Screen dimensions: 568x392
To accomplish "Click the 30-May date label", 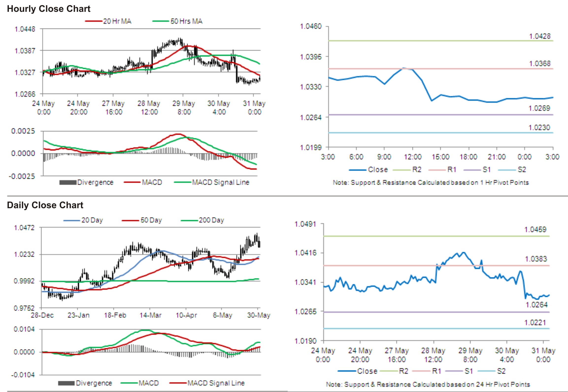I will click(259, 315).
